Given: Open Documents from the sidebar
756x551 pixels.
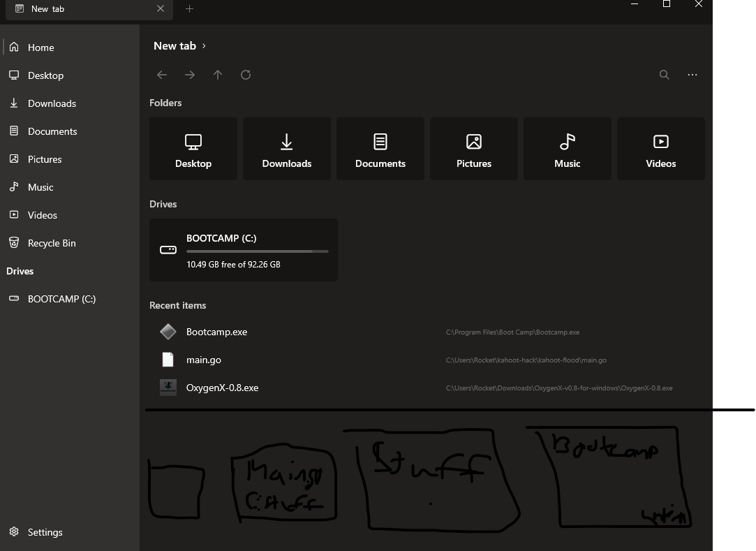Looking at the screenshot, I should (52, 131).
